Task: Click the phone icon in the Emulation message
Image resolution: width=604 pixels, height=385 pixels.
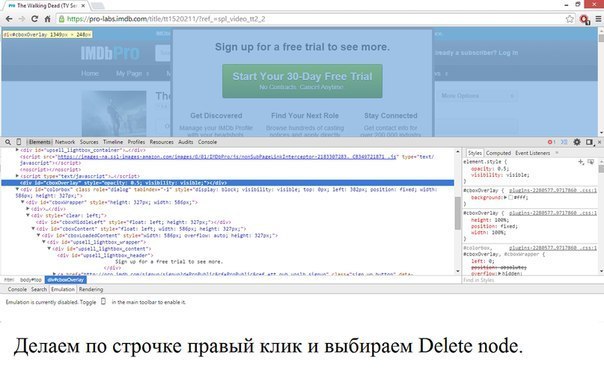Action: point(103,301)
